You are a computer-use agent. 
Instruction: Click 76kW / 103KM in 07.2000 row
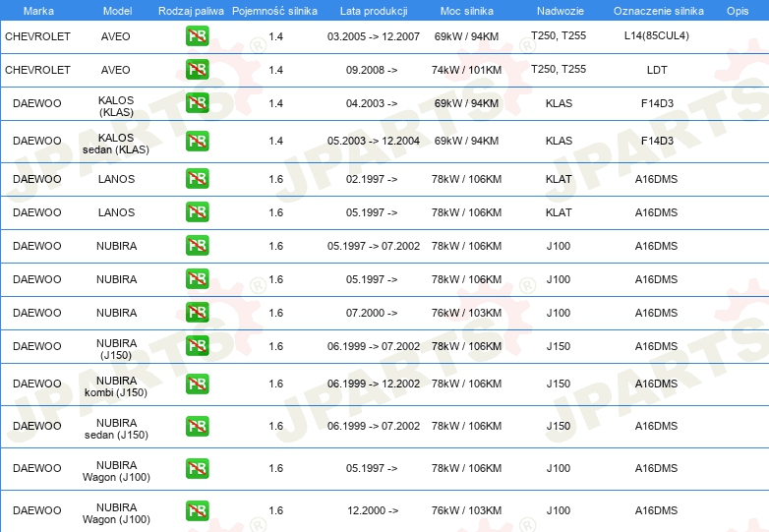[x=466, y=313]
